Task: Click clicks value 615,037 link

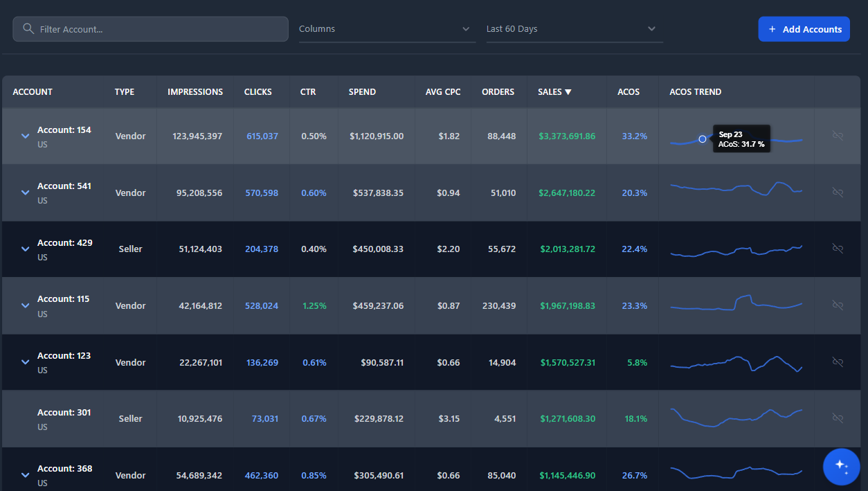Action: 262,136
